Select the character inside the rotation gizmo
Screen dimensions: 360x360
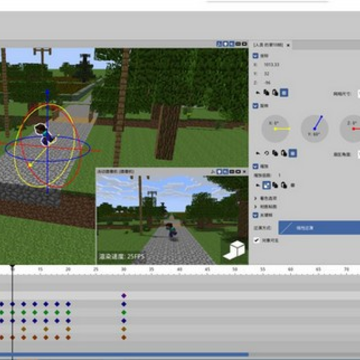click(45, 134)
